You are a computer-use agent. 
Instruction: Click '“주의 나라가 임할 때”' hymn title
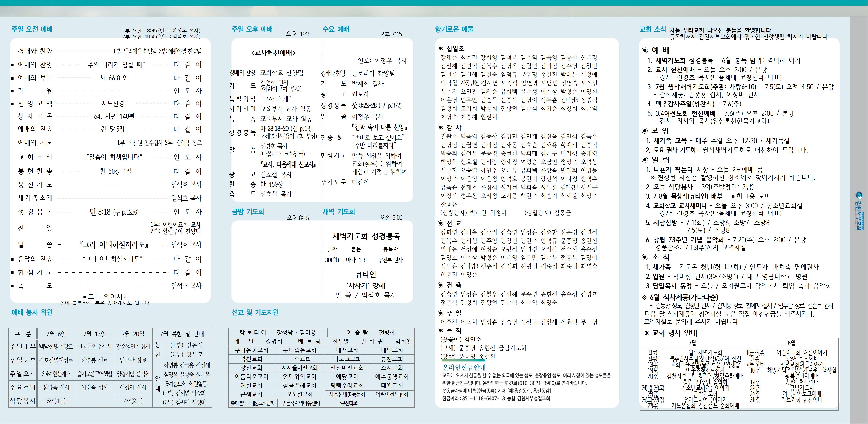115,64
